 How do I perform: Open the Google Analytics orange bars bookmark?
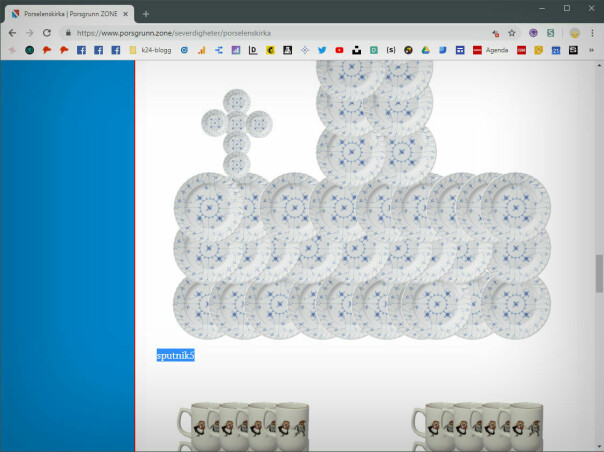click(201, 50)
